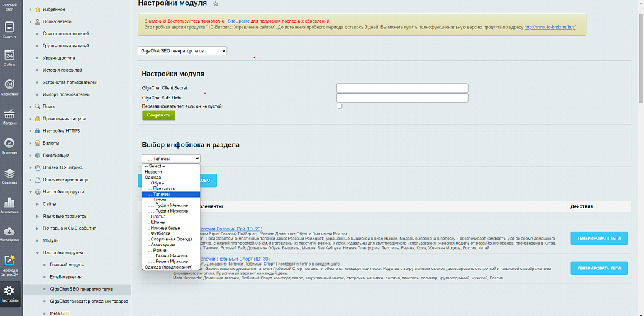The height and width of the screenshot is (316, 644).
Task: Expand the Пользователи tree node
Action: click(x=30, y=21)
